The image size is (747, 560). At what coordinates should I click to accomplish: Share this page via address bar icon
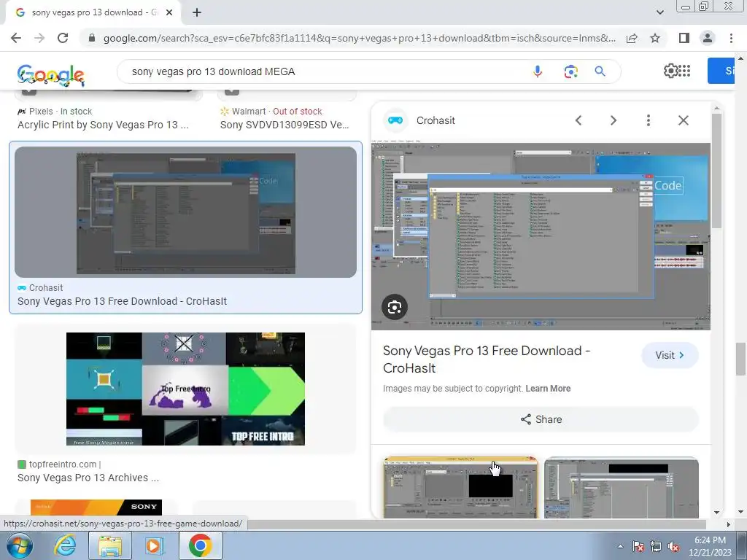pyautogui.click(x=632, y=38)
